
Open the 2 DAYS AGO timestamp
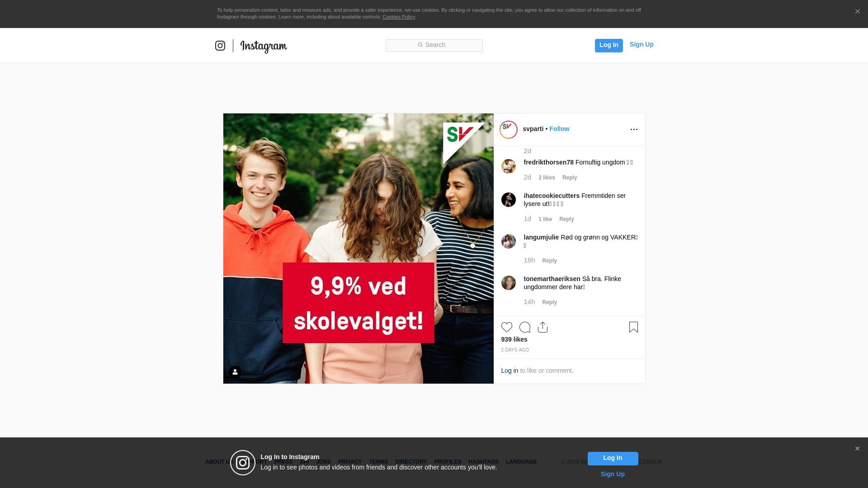[515, 350]
